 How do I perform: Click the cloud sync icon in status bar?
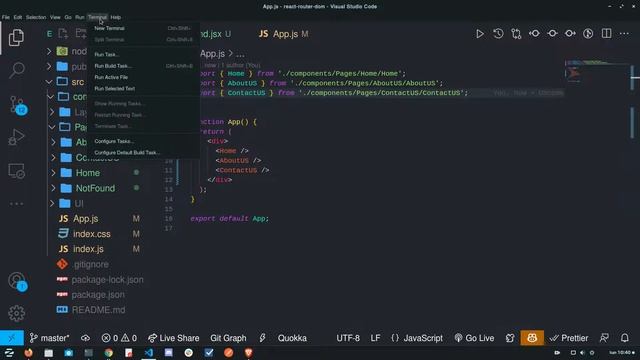pyautogui.click(x=85, y=338)
